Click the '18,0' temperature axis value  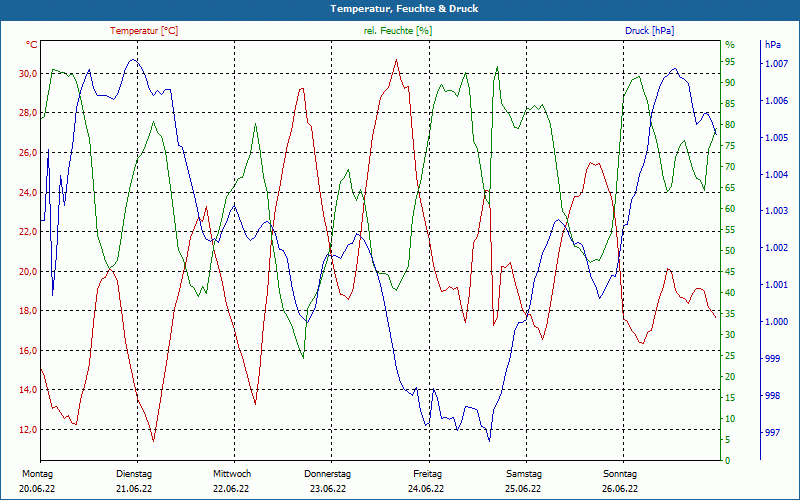point(28,311)
